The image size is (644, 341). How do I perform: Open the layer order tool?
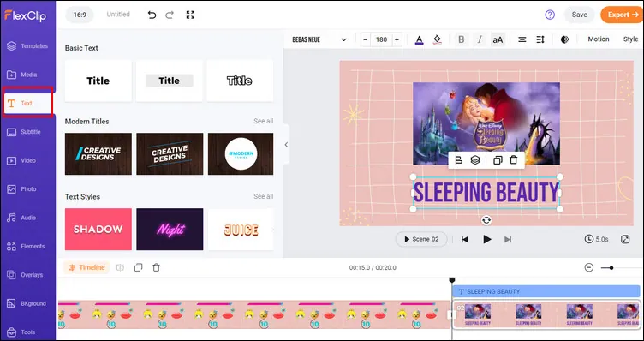(x=475, y=160)
